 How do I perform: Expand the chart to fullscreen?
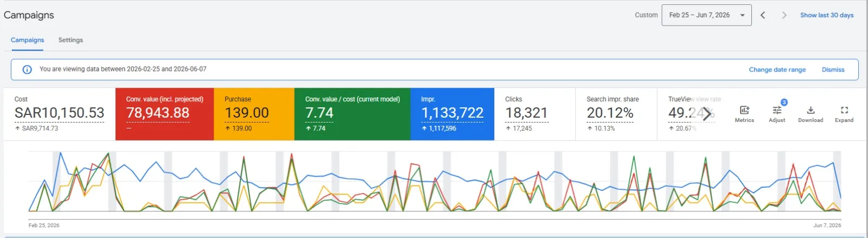[844, 110]
